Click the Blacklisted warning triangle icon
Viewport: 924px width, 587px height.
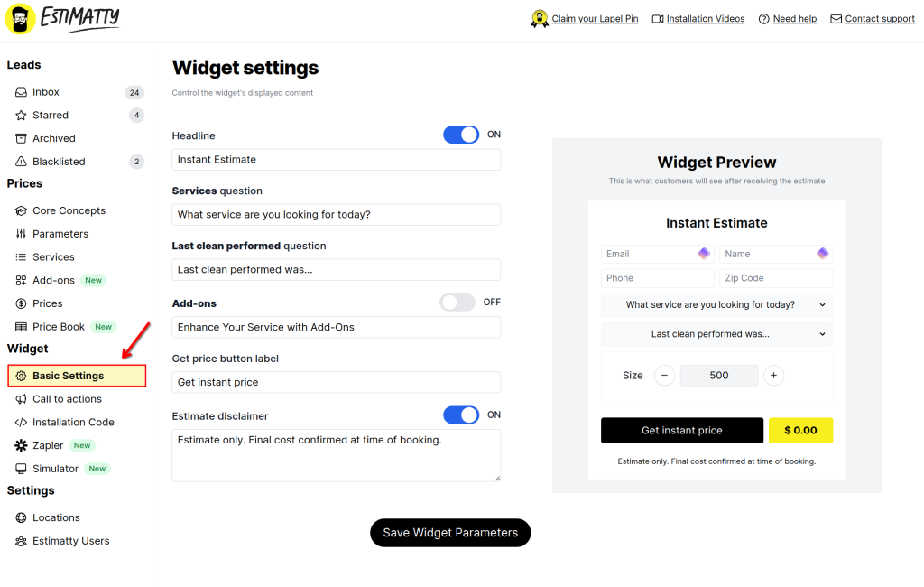pos(22,161)
